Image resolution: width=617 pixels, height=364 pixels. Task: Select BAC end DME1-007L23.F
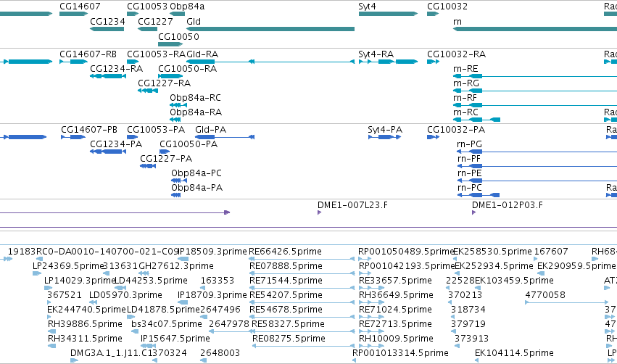320,212
